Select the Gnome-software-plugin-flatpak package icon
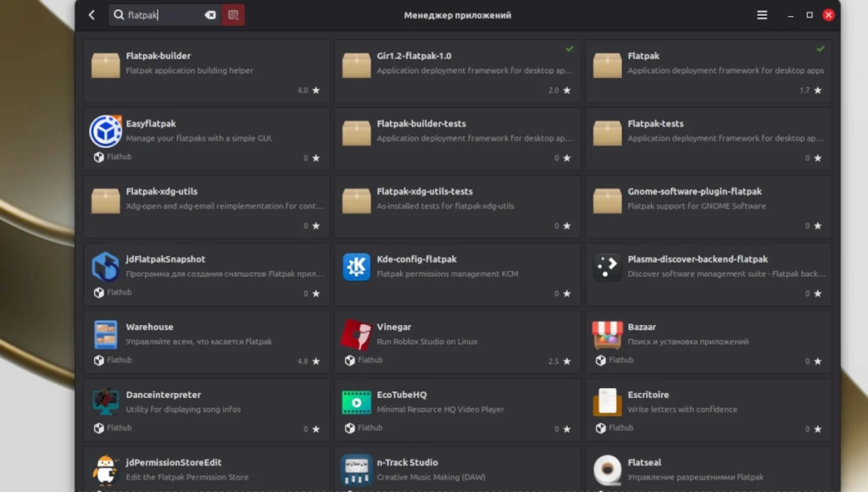868x492 pixels. coord(607,201)
